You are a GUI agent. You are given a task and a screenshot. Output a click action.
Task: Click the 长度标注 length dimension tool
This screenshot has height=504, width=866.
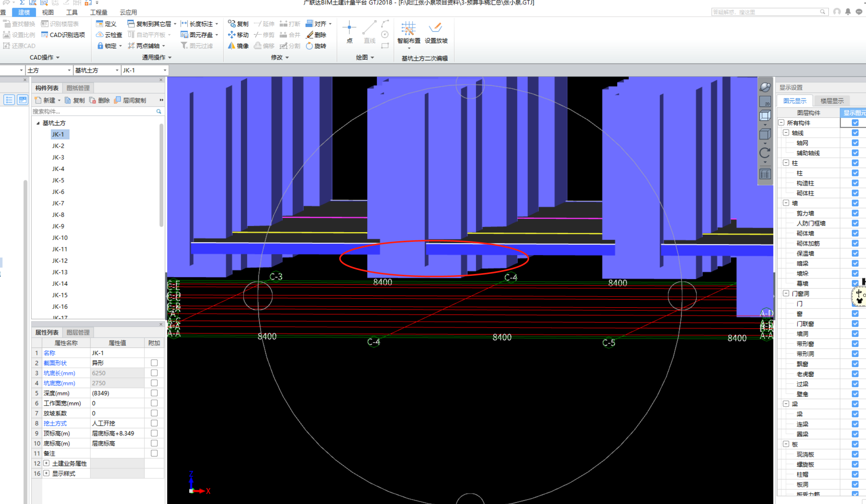pos(197,24)
